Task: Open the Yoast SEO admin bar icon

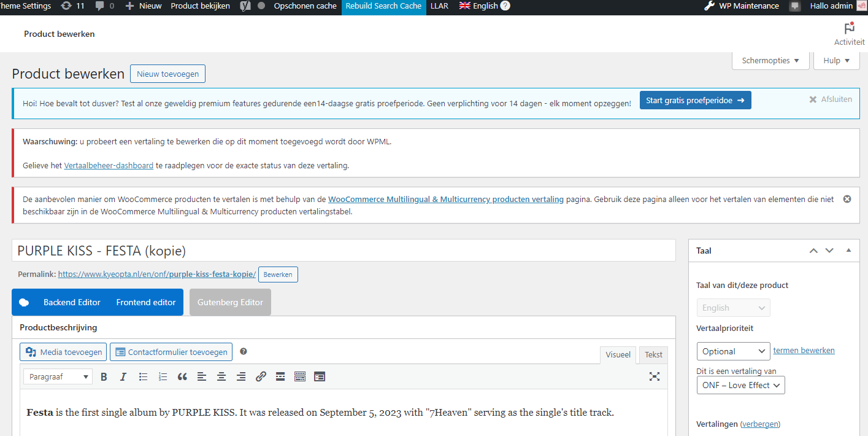Action: (x=245, y=6)
